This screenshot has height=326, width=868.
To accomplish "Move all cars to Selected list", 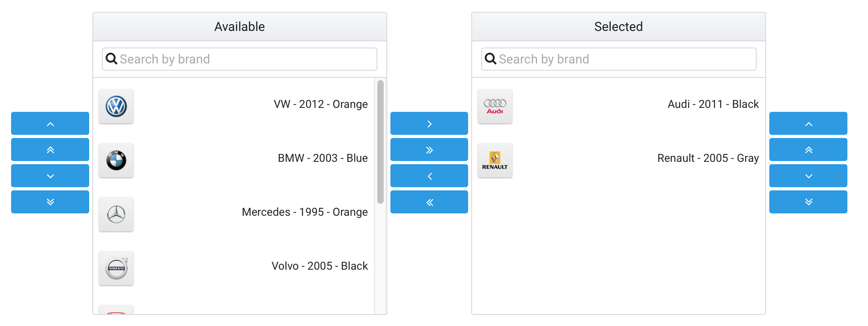I will click(x=429, y=150).
